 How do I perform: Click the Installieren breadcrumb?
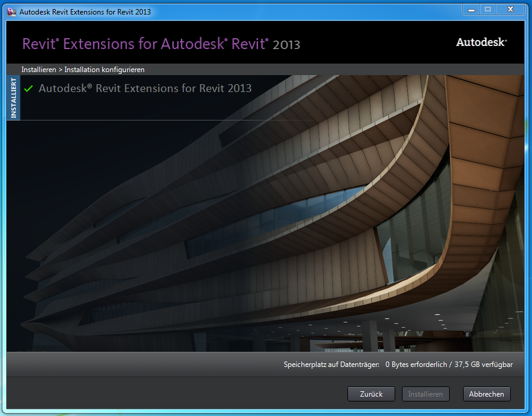coord(39,70)
